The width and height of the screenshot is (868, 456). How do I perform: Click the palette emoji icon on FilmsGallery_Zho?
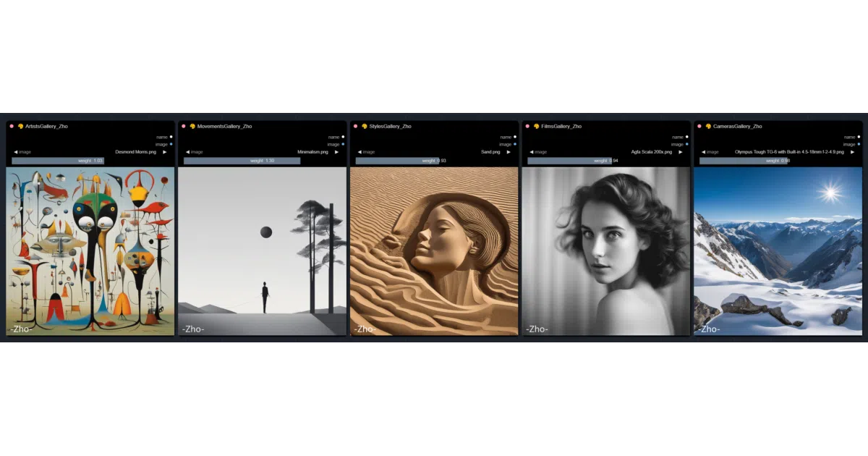pyautogui.click(x=537, y=126)
